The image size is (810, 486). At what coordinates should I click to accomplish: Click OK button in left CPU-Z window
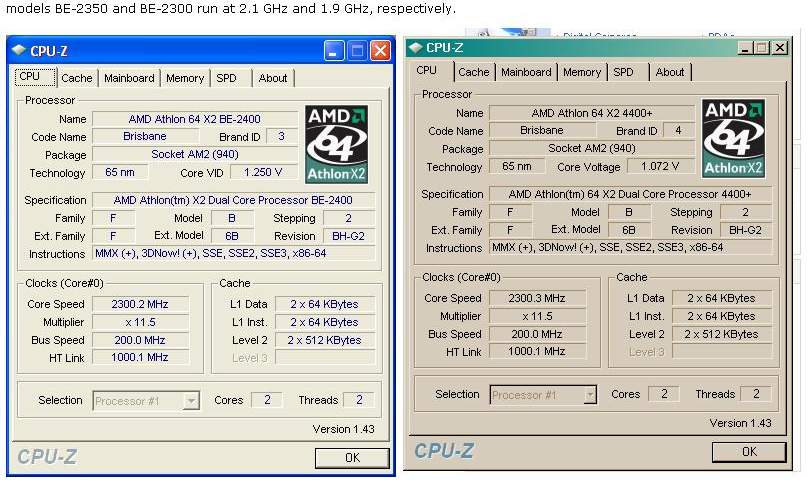(x=352, y=458)
